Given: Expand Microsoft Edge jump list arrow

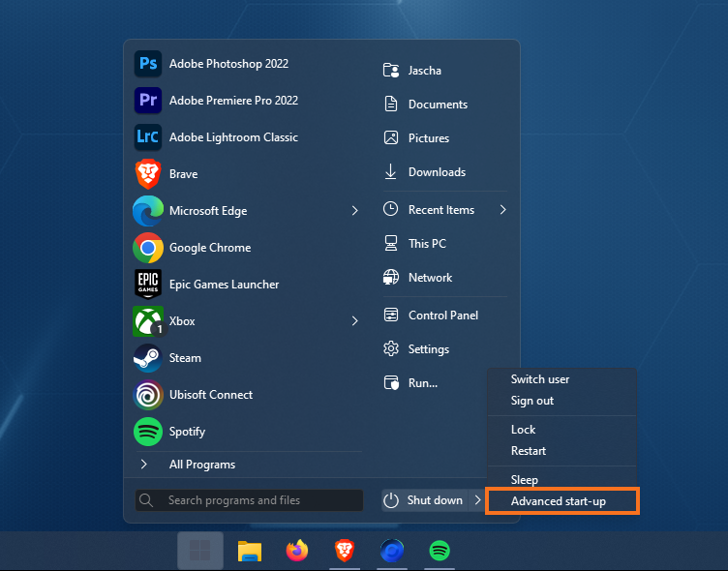Looking at the screenshot, I should point(354,211).
